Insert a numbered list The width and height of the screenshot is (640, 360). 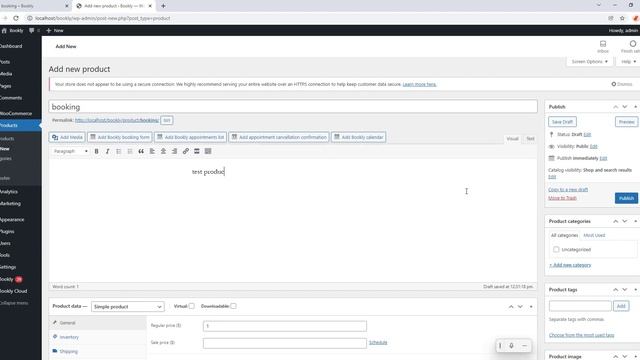pos(130,151)
